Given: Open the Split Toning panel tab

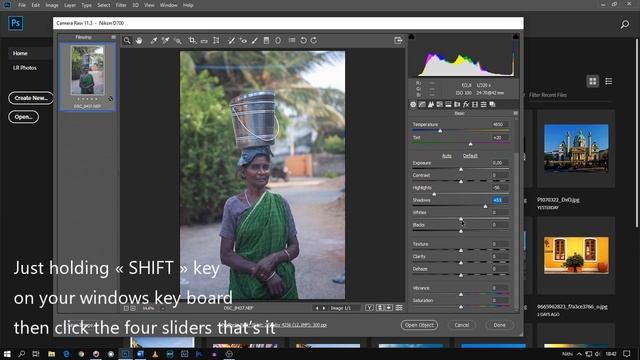Looking at the screenshot, I should tap(448, 104).
